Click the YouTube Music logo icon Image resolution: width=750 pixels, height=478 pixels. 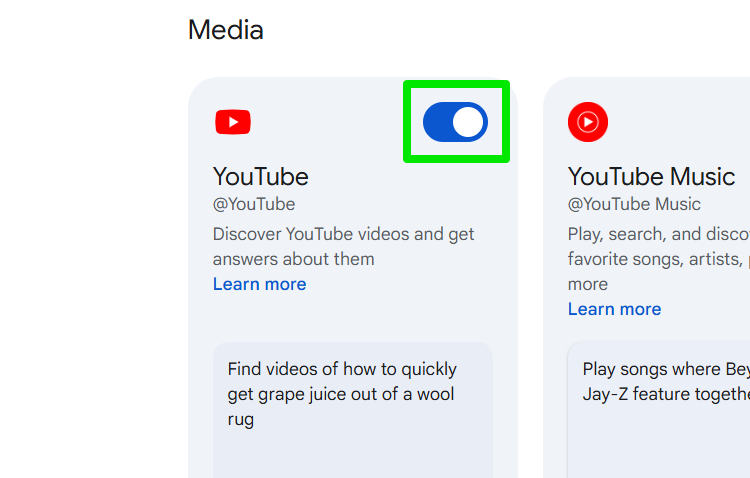[588, 122]
